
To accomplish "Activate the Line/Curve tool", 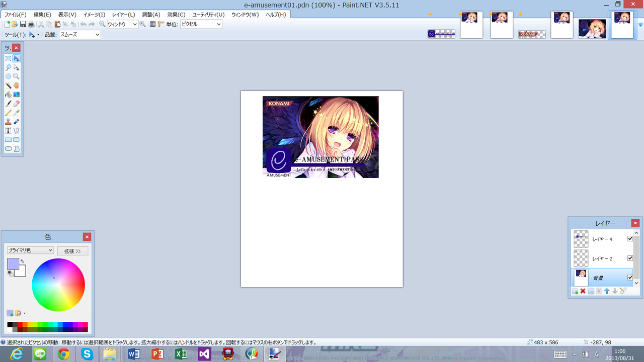I will tap(17, 131).
